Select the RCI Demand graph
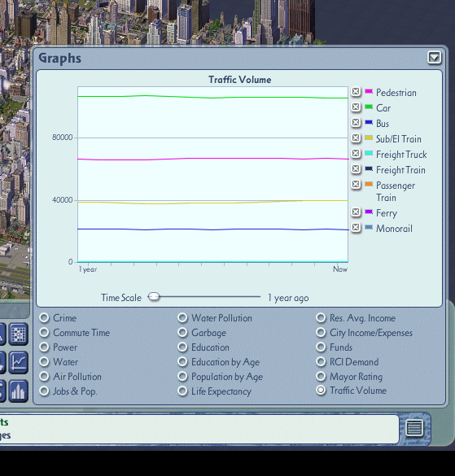Screen dimensions: 455x476 (321, 361)
